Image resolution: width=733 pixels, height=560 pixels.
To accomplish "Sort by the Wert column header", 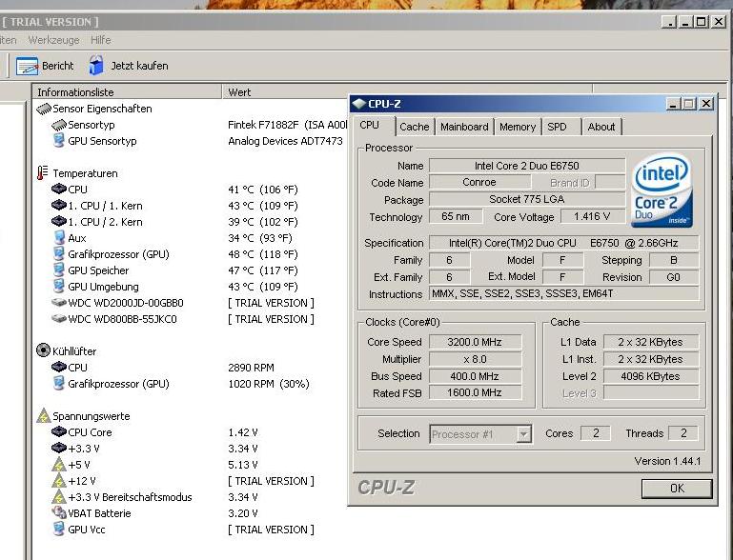I will coord(407,92).
